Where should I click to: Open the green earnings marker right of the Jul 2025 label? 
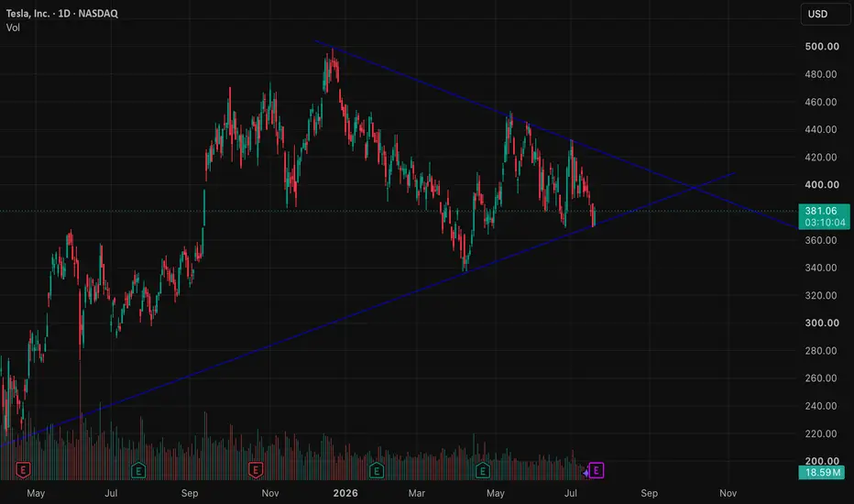pos(138,470)
